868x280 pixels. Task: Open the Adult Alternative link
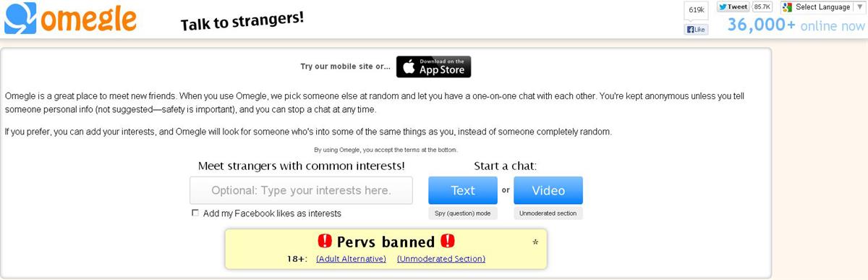point(351,258)
